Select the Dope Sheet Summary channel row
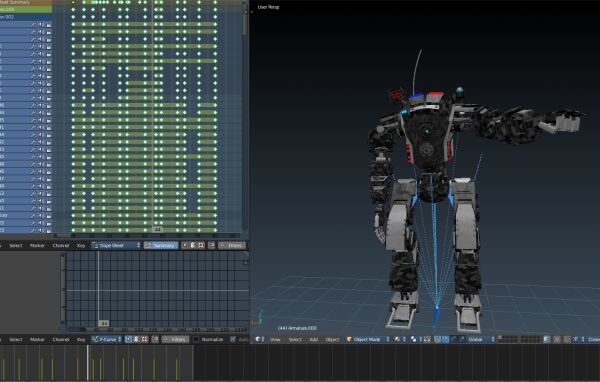 (26, 2)
